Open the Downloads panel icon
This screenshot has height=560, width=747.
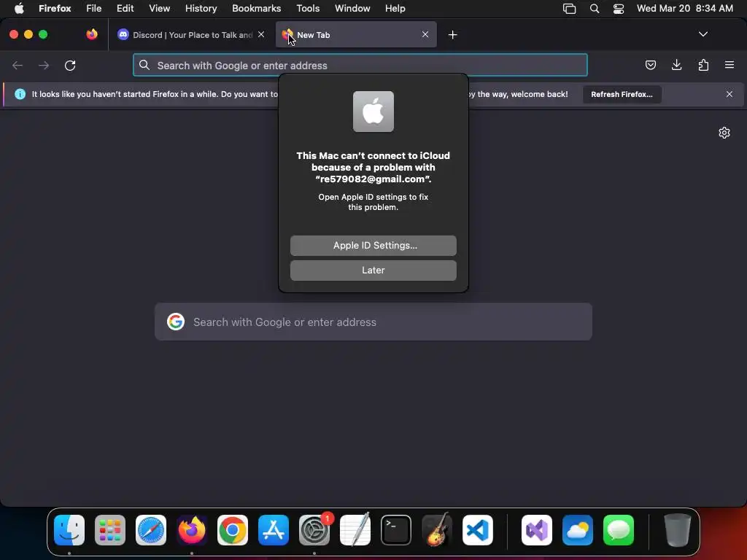[676, 65]
